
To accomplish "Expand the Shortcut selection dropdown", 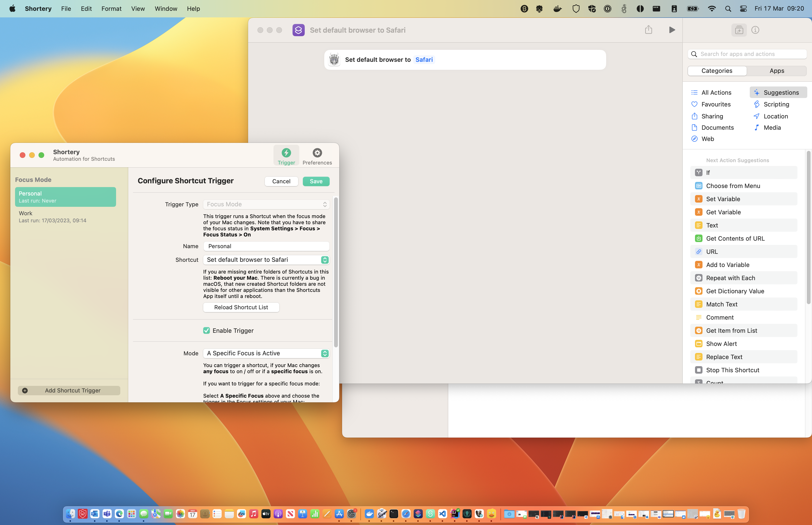I will (325, 259).
